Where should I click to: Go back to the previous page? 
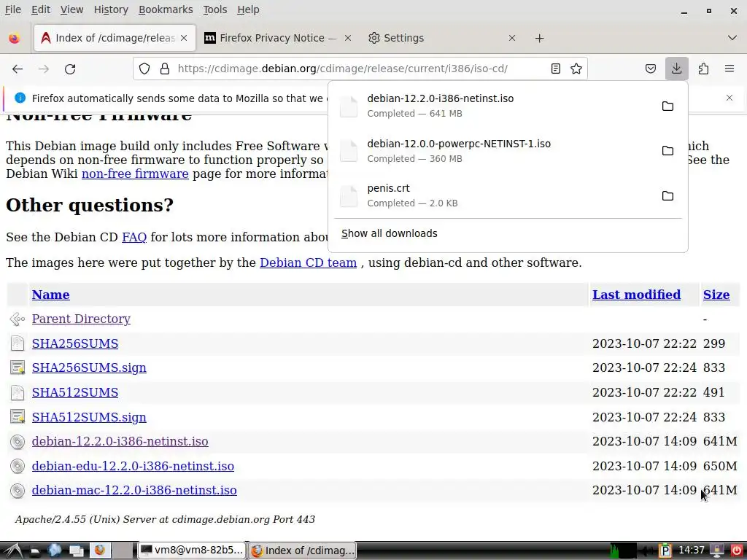(x=18, y=69)
